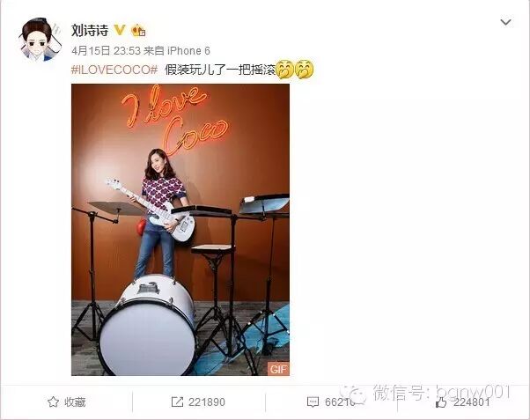Screen dimensions: 530x420
Task: Click the first laughing emoji in the post
Action: (x=285, y=70)
